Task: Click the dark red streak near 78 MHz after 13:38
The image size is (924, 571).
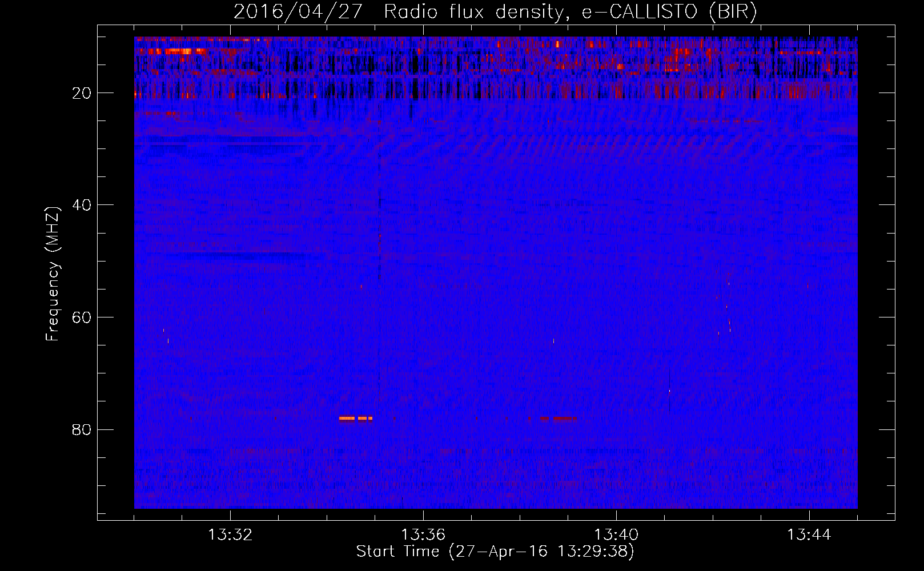Action: [558, 419]
